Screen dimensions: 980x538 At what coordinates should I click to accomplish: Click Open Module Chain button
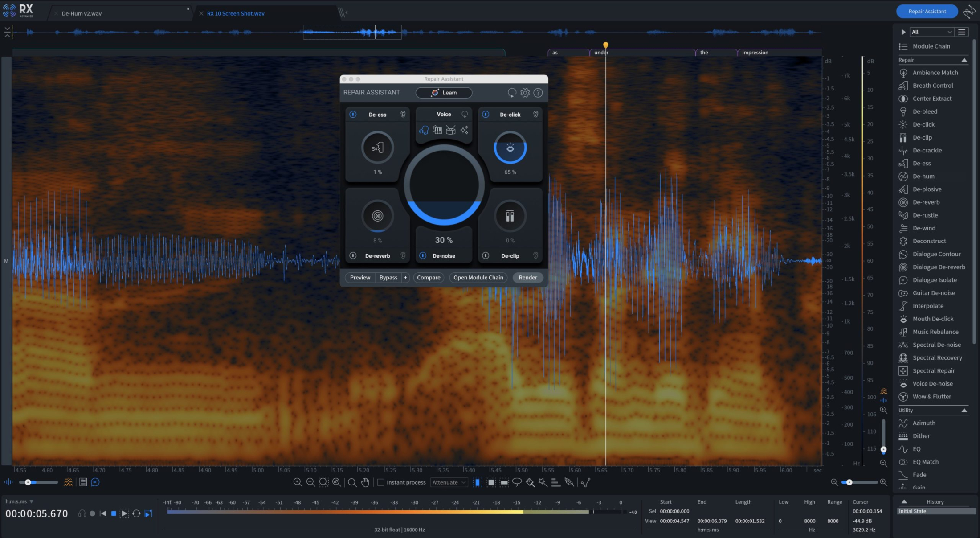click(478, 278)
